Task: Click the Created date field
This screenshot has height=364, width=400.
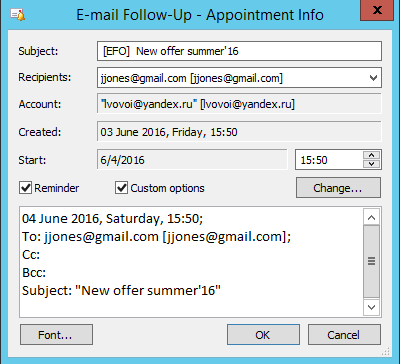Action: (239, 132)
